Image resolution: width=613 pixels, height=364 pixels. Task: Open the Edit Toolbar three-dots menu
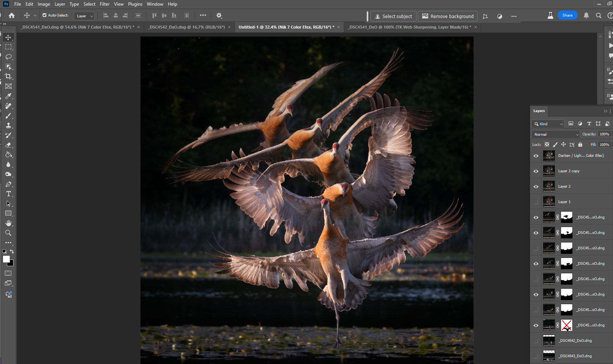(8, 243)
